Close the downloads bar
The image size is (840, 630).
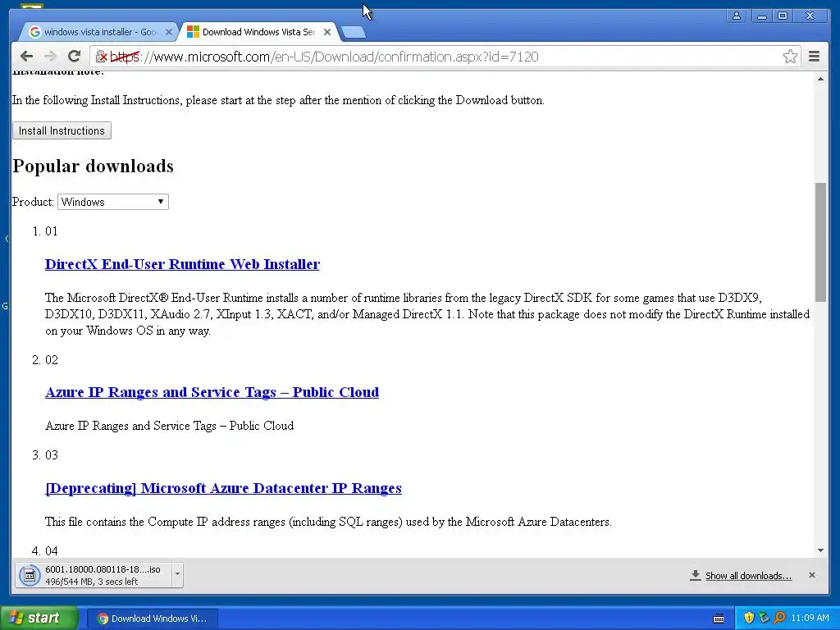(812, 575)
